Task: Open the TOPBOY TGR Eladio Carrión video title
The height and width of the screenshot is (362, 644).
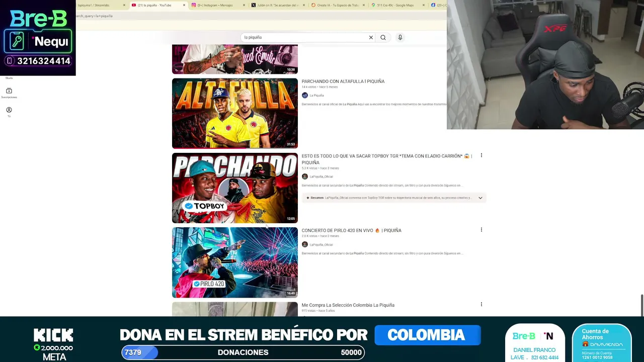Action: click(x=386, y=159)
